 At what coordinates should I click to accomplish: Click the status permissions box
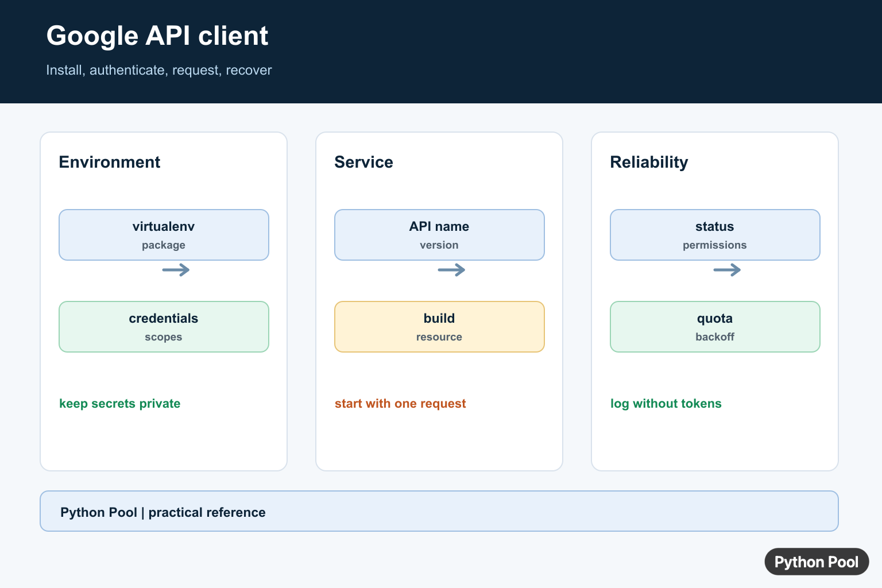tap(715, 235)
